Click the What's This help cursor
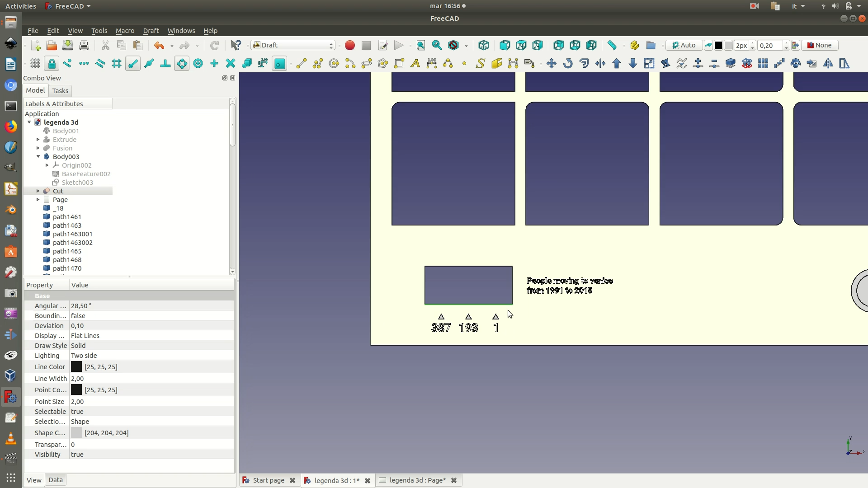Image resolution: width=868 pixels, height=488 pixels. point(236,45)
